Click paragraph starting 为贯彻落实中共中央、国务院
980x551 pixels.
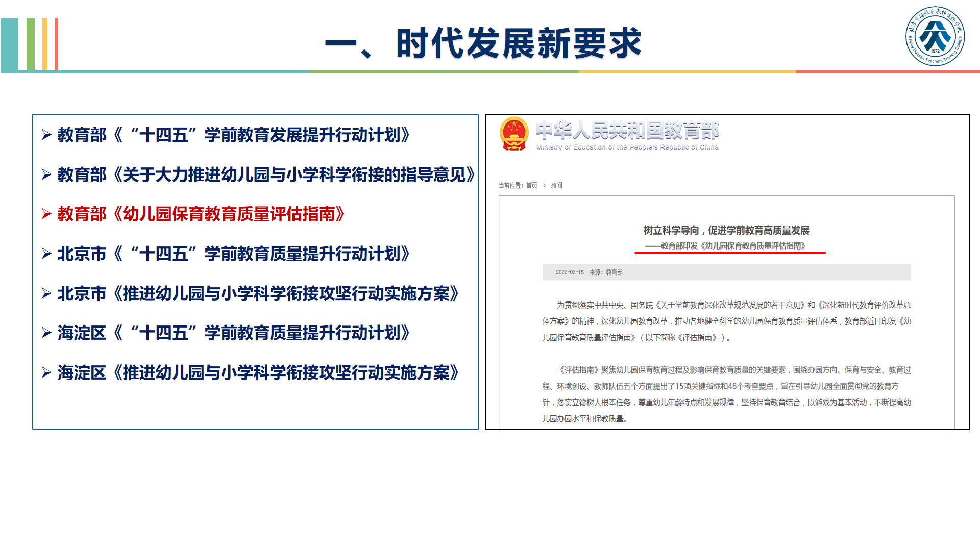(726, 321)
